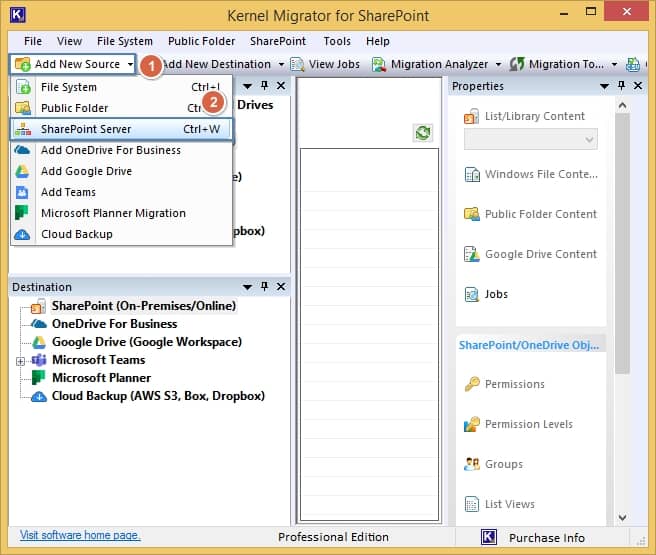The width and height of the screenshot is (656, 555).
Task: Click the Google Drive icon in source menu
Action: [22, 171]
